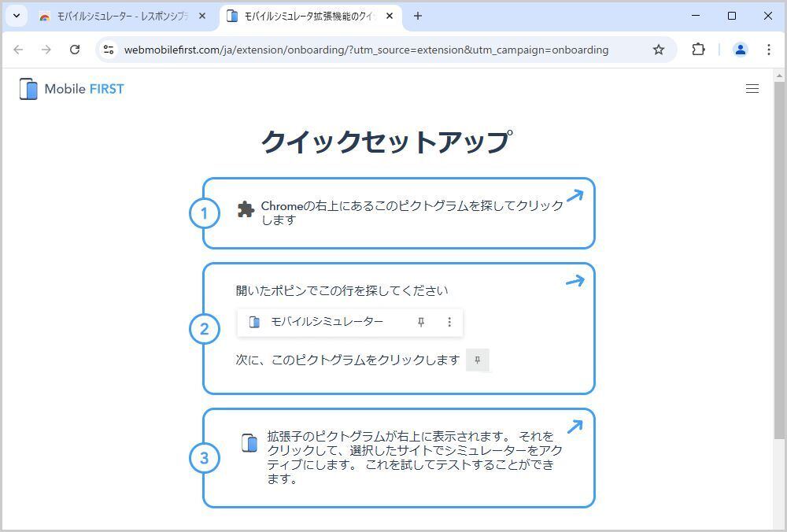This screenshot has height=532, width=787.
Task: Go forward to next page
Action: 46,50
